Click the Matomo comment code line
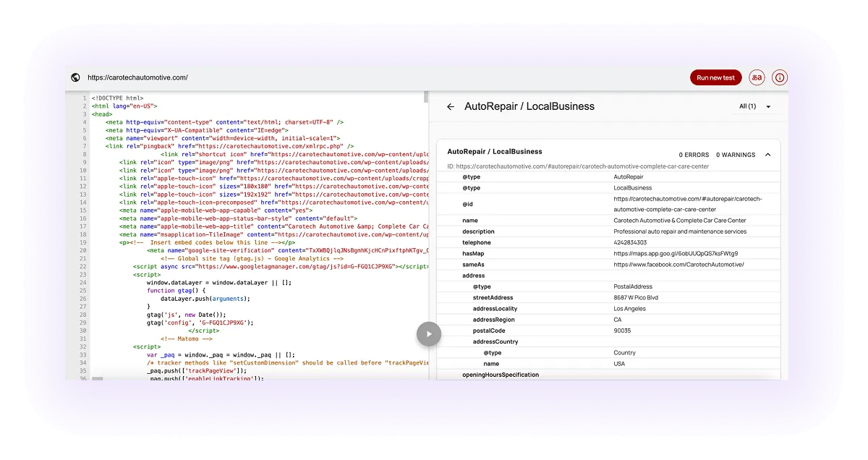 [186, 338]
